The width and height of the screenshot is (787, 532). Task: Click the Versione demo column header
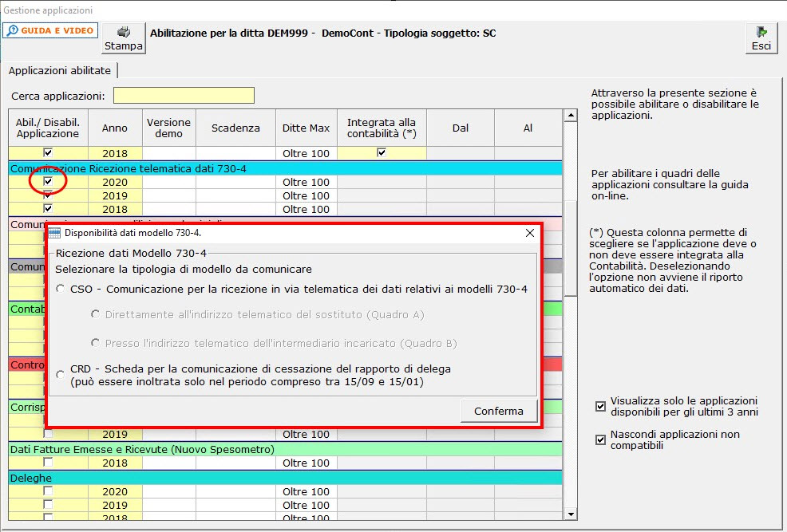[168, 128]
